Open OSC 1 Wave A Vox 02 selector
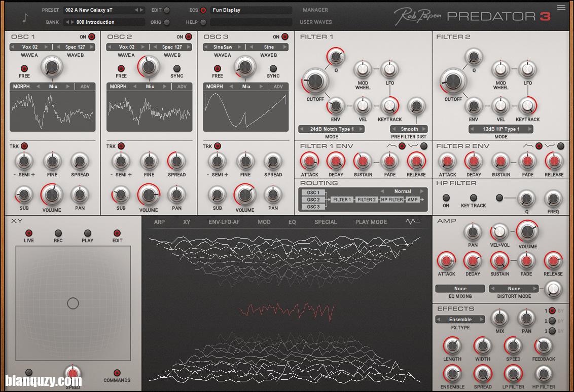 tap(30, 47)
